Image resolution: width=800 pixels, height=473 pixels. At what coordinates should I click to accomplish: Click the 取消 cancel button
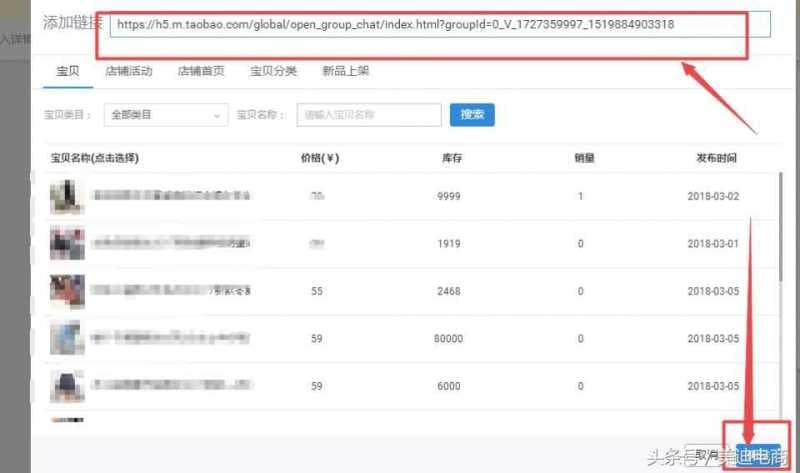pos(707,455)
